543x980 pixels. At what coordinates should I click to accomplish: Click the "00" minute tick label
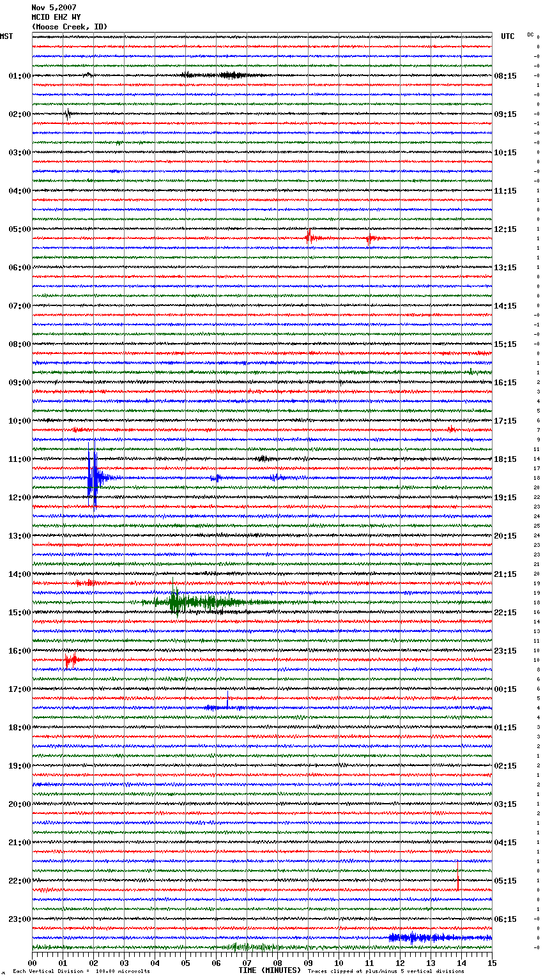click(33, 963)
